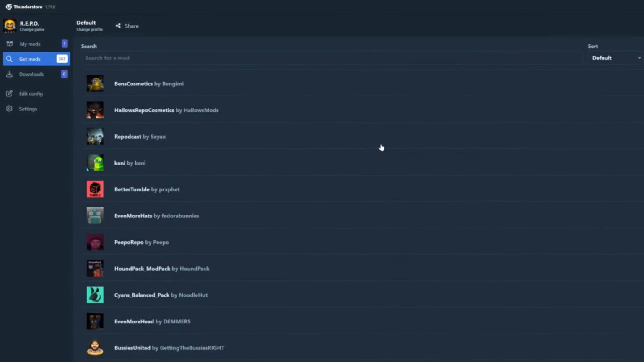
Task: Open Settings via the gear icon
Action: (9, 109)
